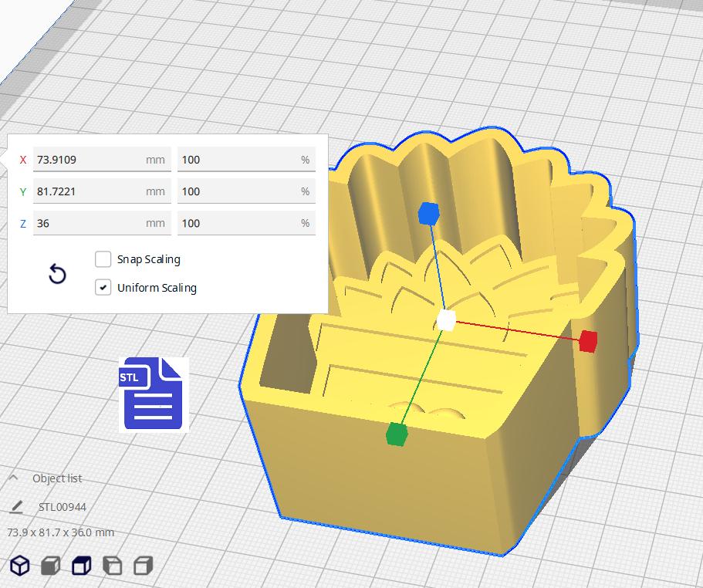Click the Z dimension field showing 36
This screenshot has width=703, height=588.
[x=102, y=223]
